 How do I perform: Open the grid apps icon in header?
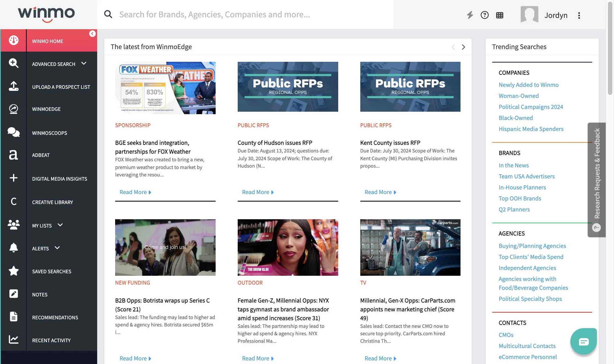tap(500, 15)
